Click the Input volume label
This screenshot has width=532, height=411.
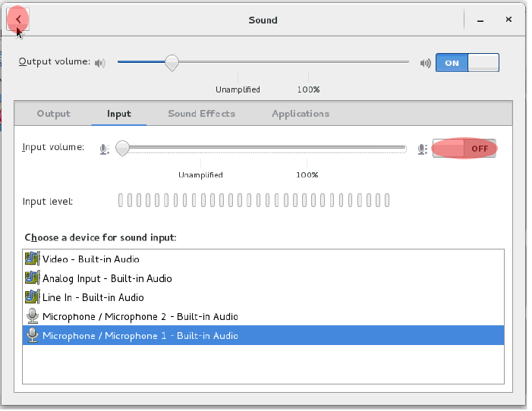[x=53, y=147]
